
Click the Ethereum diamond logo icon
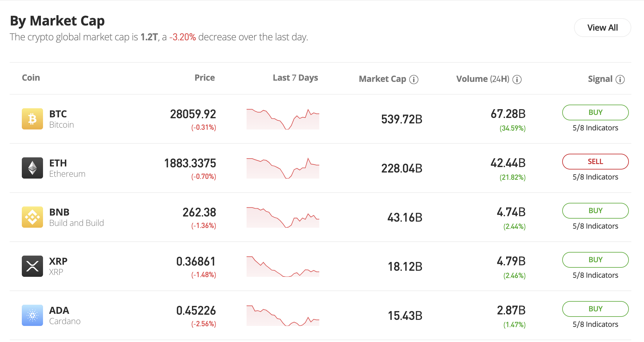pyautogui.click(x=32, y=168)
